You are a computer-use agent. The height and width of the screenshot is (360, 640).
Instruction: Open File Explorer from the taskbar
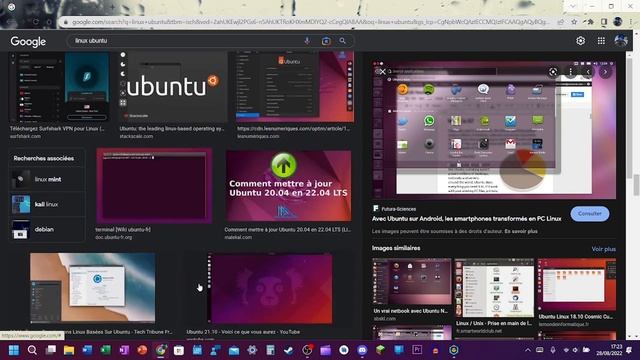[69, 350]
